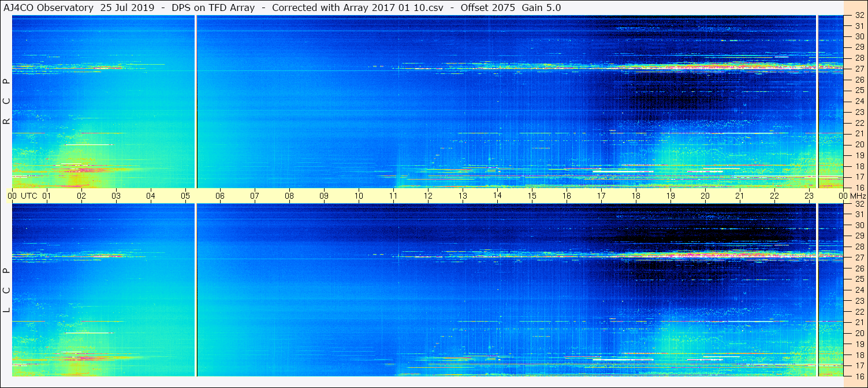Image resolution: width=868 pixels, height=388 pixels.
Task: Select the 21 hour tick on the time axis
Action: [740, 196]
